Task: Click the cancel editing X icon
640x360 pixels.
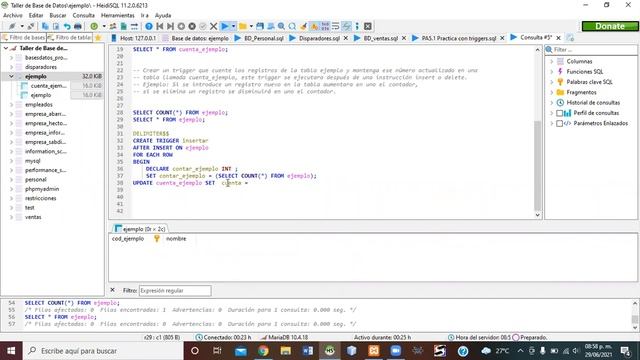Action: coord(213,26)
